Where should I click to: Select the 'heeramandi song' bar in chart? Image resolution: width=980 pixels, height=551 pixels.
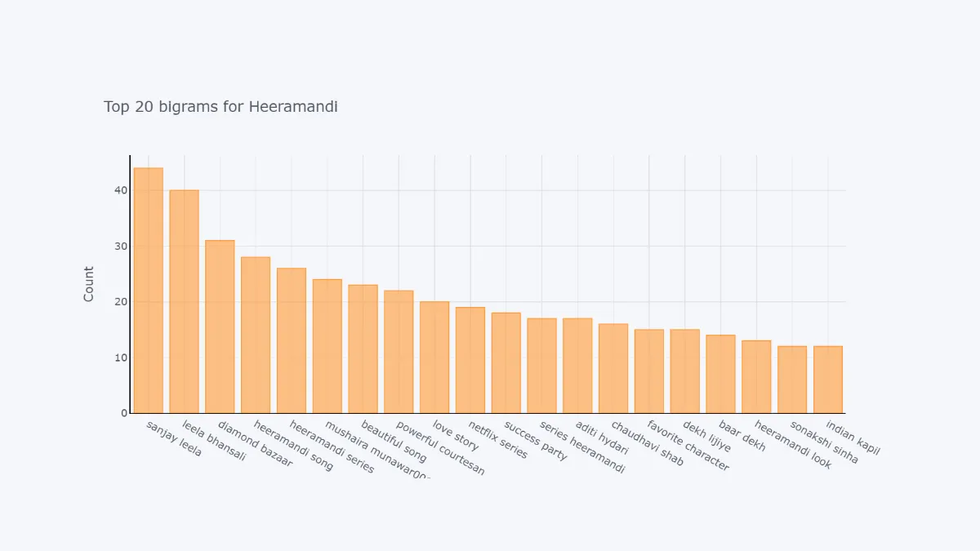coord(256,335)
